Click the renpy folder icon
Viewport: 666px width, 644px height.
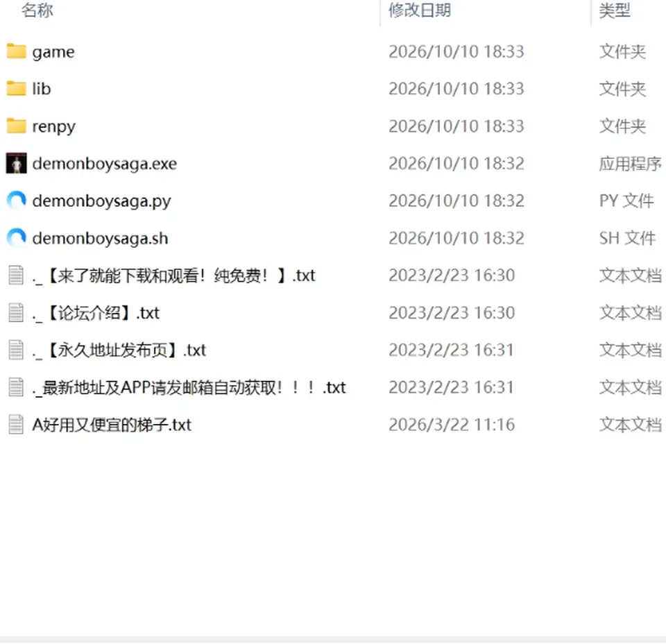[16, 126]
